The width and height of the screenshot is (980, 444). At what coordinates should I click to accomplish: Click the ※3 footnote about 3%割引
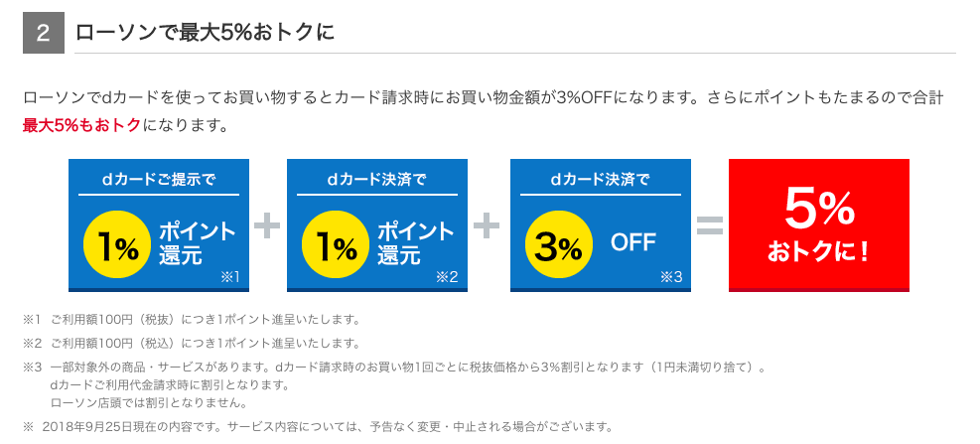coord(394,384)
